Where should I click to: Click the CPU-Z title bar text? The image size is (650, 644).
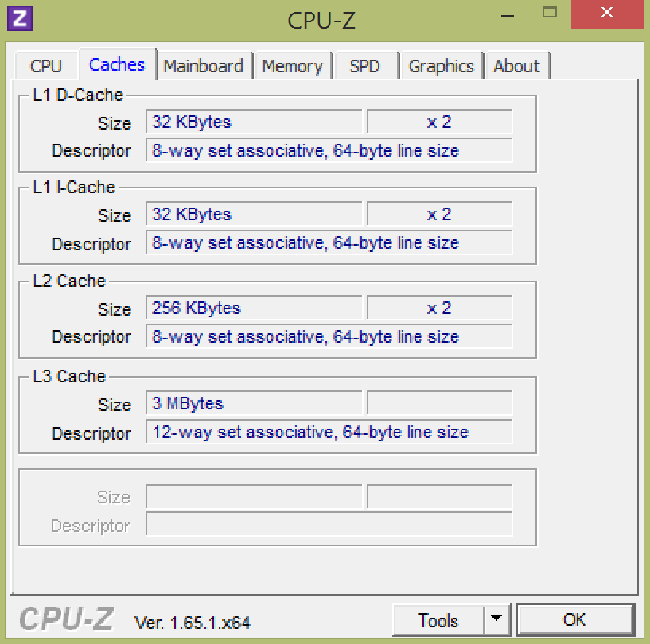321,21
